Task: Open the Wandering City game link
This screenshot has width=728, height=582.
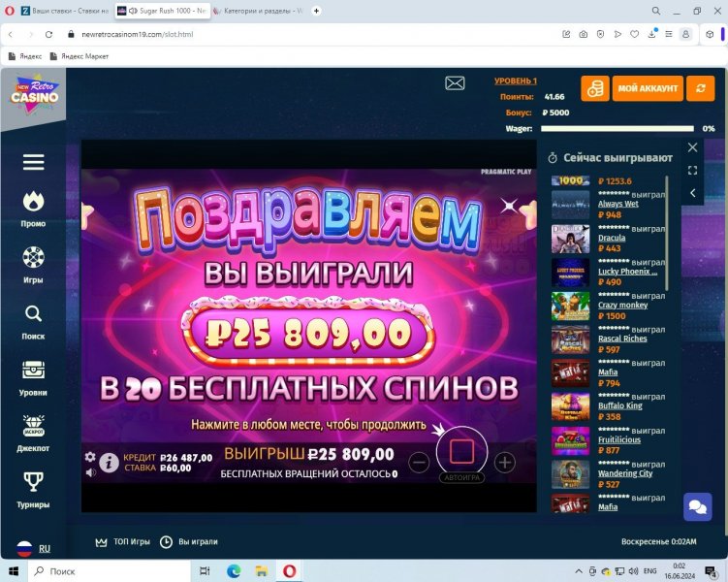Action: click(625, 473)
